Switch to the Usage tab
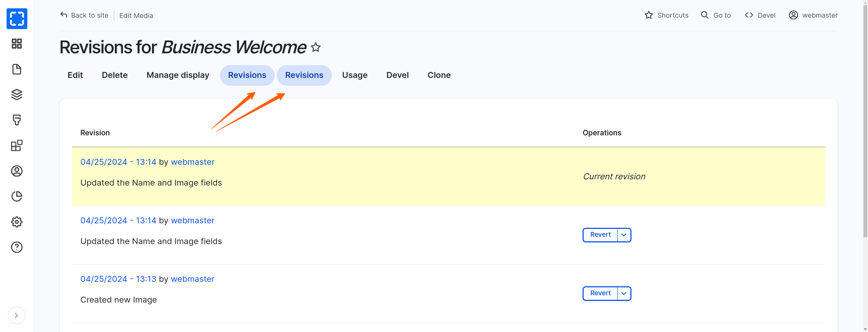Viewport: 868px width, 332px height. tap(355, 75)
